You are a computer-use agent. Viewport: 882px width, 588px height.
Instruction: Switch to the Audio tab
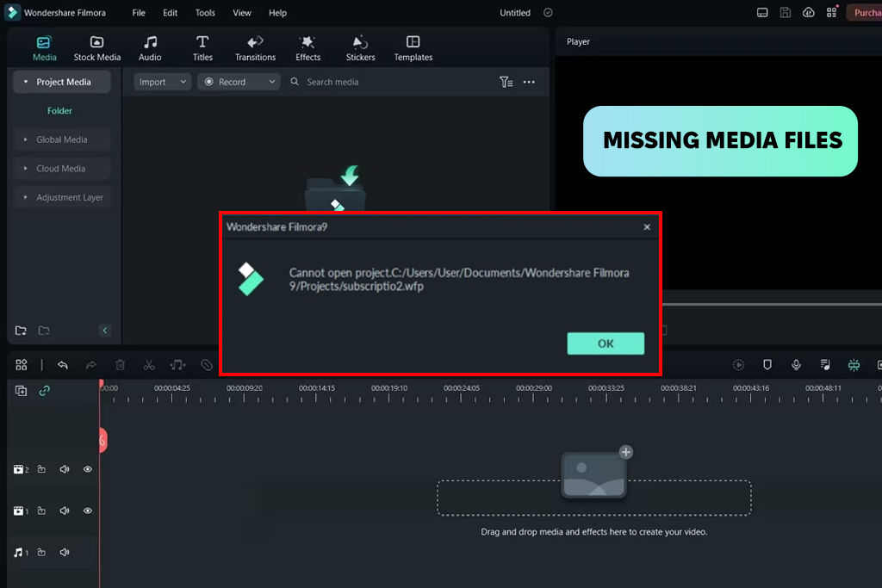click(150, 48)
